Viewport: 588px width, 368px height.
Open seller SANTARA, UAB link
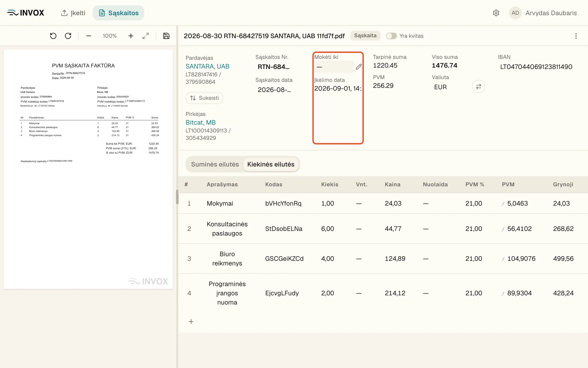207,66
